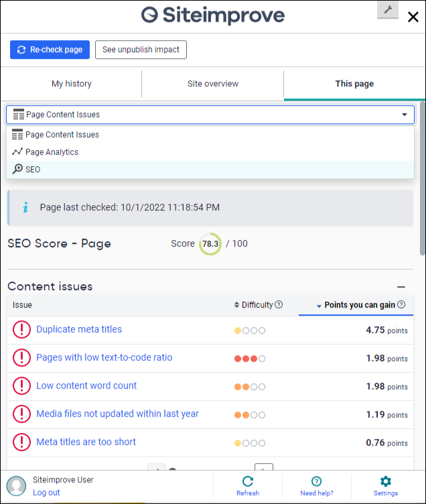Sort by Difficulty column

pos(253,305)
